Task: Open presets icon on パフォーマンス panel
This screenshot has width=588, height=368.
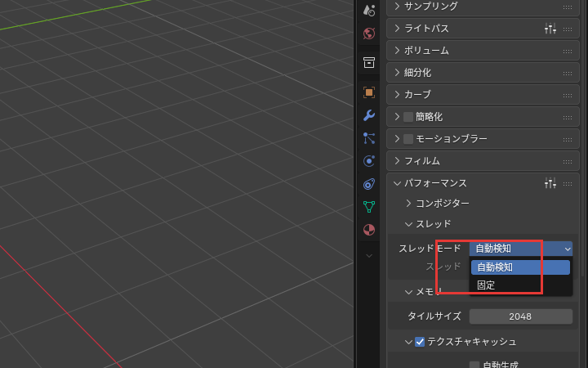Action: tap(550, 183)
